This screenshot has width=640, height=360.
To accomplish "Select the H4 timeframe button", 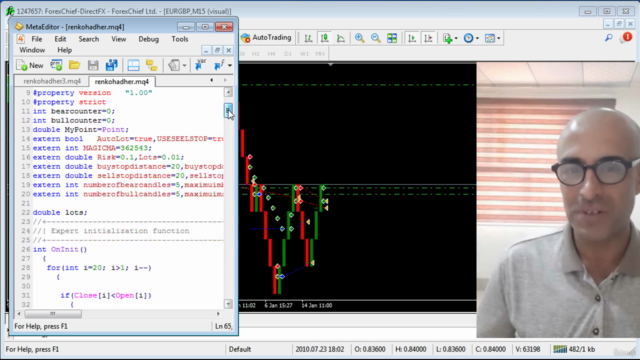I will (271, 54).
